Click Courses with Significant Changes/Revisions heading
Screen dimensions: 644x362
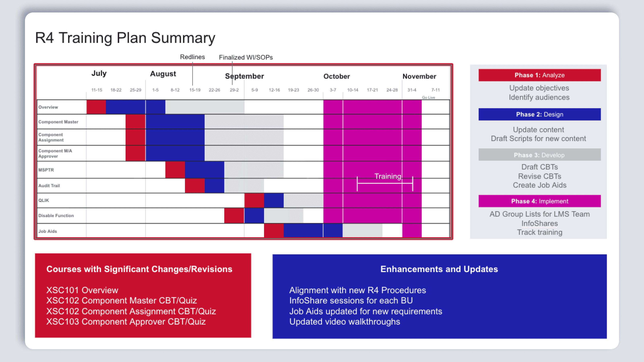pyautogui.click(x=139, y=269)
